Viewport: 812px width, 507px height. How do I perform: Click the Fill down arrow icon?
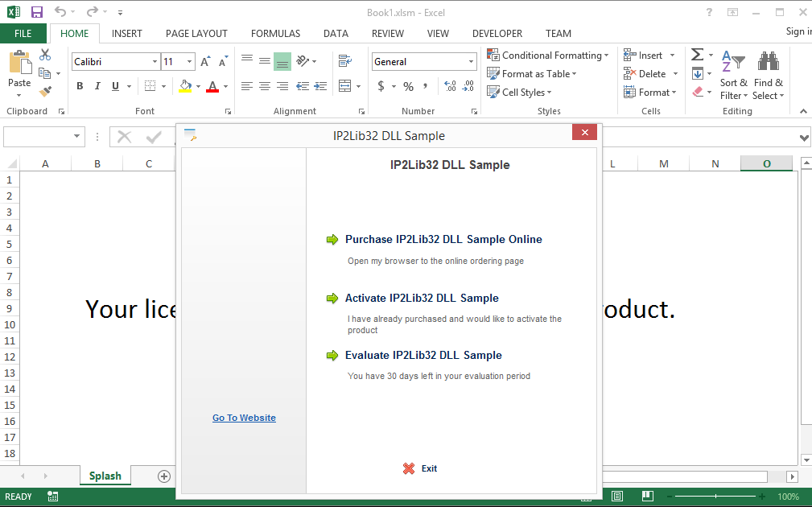[x=698, y=73]
